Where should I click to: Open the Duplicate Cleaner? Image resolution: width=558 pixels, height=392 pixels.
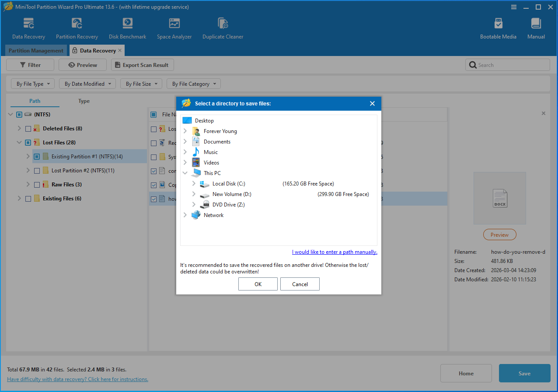click(223, 26)
